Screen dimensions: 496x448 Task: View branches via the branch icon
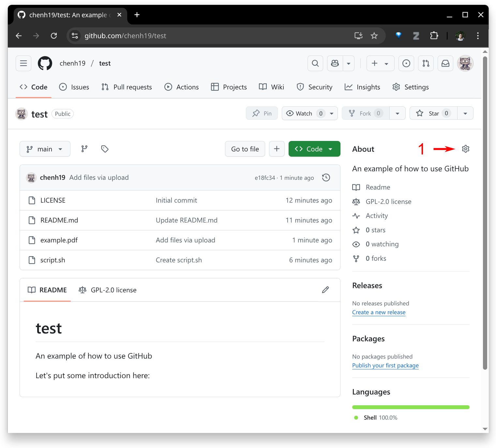pyautogui.click(x=84, y=149)
